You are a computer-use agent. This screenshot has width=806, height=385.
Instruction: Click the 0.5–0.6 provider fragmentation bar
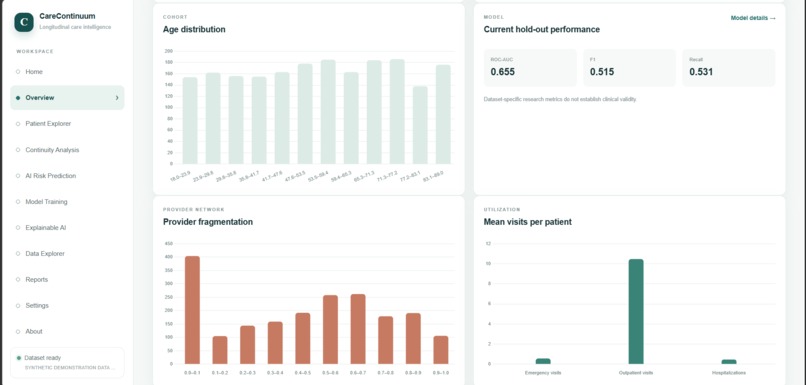(331, 329)
